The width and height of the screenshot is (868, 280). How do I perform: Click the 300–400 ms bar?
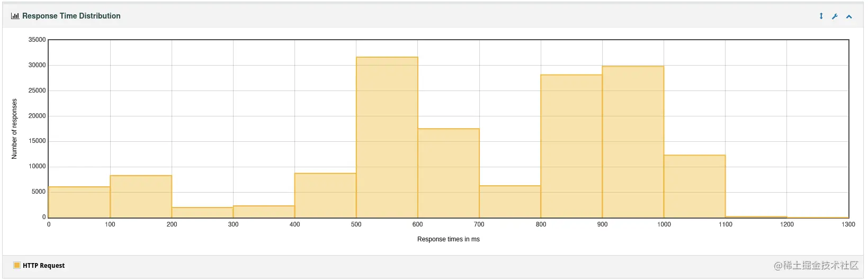[x=264, y=212]
